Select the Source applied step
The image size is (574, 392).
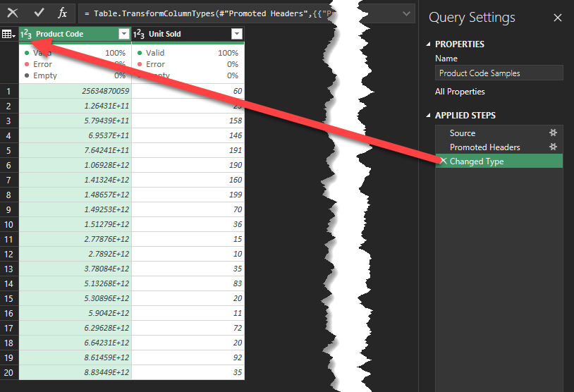pos(463,133)
